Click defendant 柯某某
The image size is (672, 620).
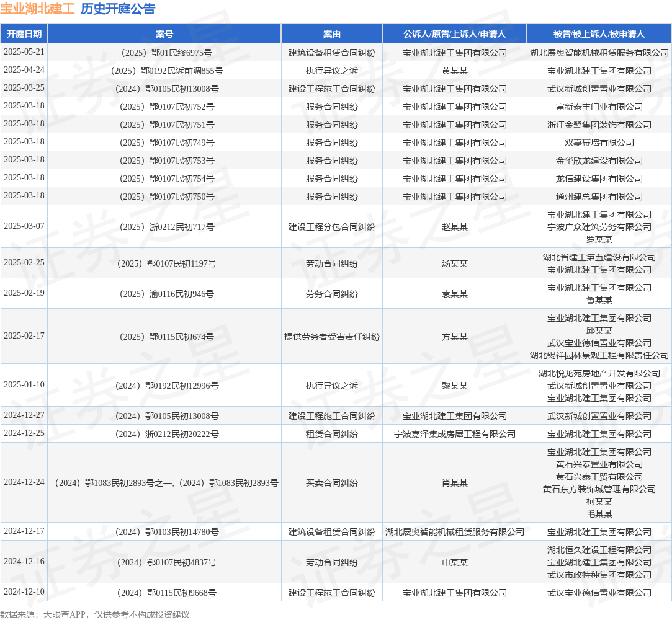(599, 502)
